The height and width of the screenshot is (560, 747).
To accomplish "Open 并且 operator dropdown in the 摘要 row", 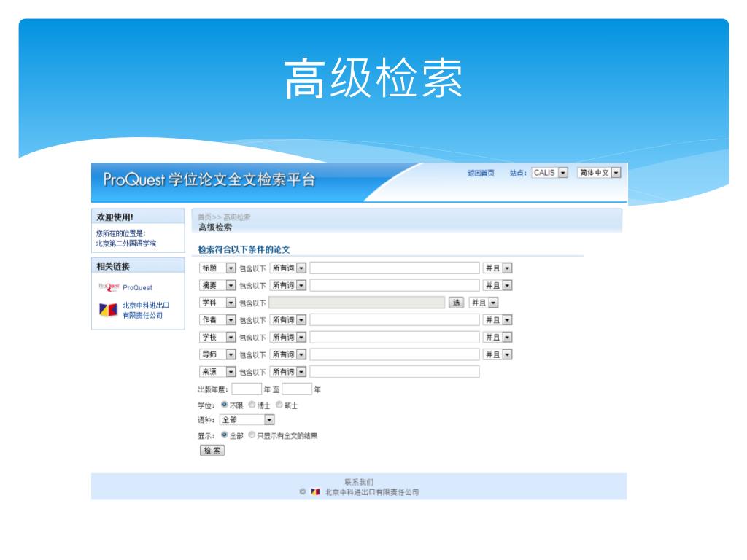I will pos(498,285).
